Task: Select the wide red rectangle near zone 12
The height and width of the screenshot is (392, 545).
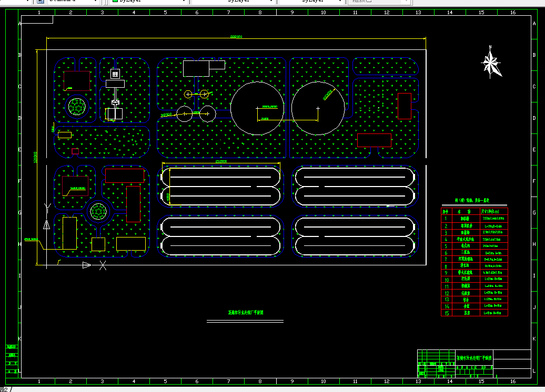Action: [x=375, y=140]
